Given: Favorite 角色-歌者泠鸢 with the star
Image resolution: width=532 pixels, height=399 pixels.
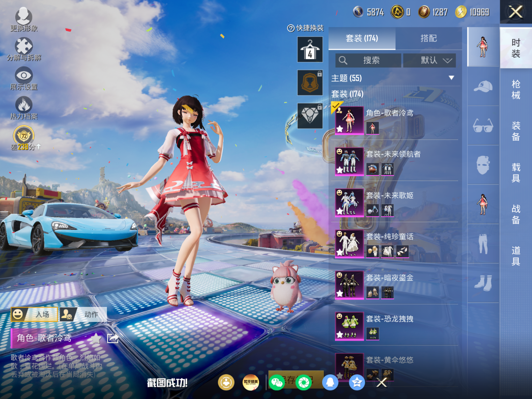Looking at the screenshot, I should pyautogui.click(x=96, y=338).
